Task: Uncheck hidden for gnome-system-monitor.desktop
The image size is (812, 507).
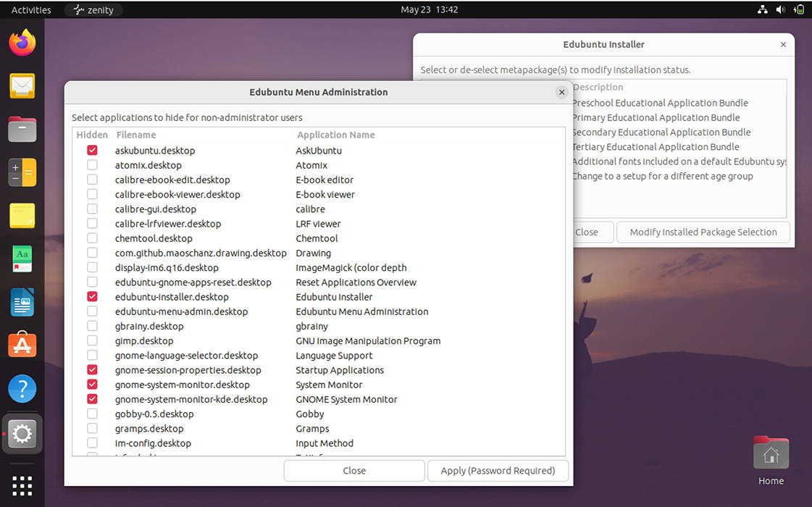Action: point(92,385)
